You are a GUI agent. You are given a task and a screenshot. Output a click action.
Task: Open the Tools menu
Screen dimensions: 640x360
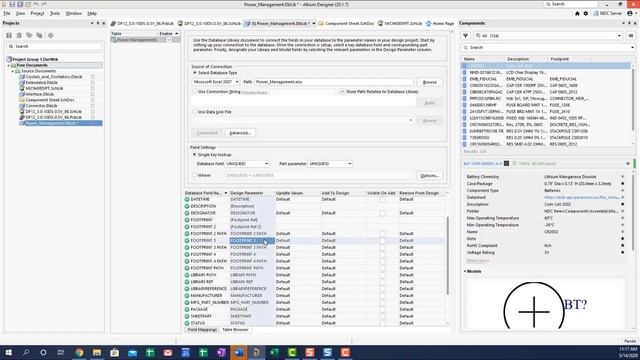coord(55,13)
